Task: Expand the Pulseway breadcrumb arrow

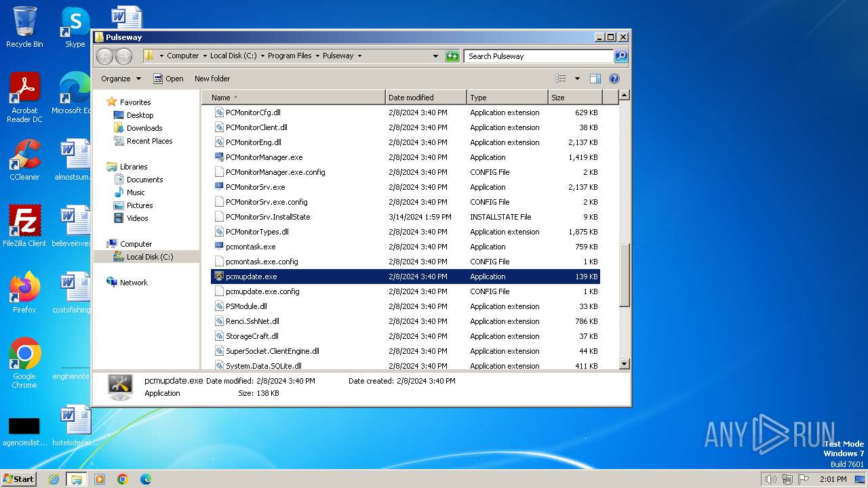Action: tap(359, 56)
